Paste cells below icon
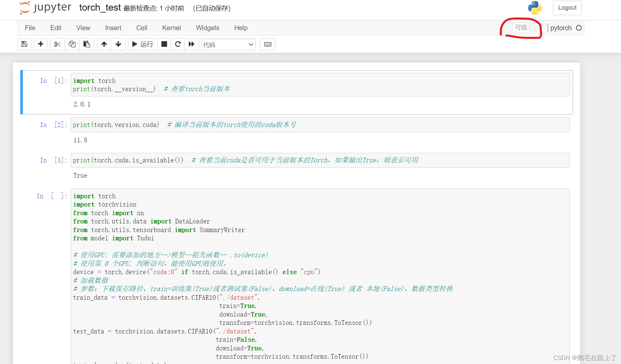 tap(87, 44)
